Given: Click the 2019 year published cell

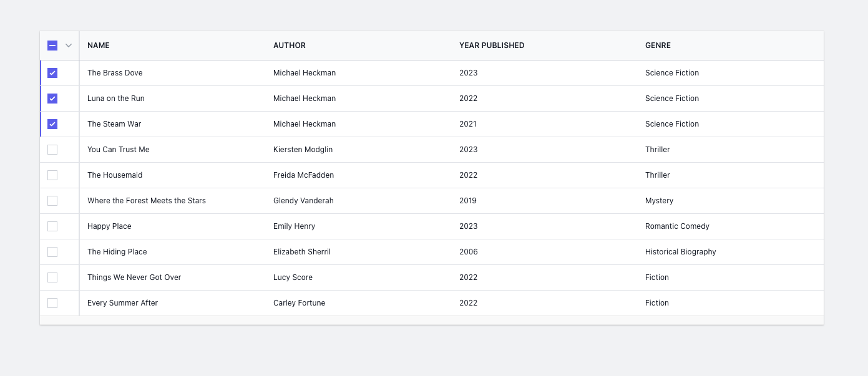Looking at the screenshot, I should [468, 201].
